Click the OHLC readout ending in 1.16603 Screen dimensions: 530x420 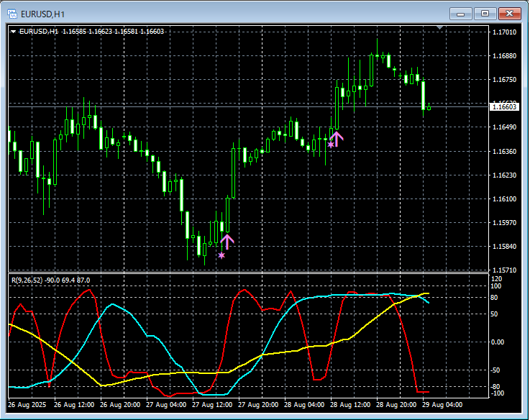113,32
